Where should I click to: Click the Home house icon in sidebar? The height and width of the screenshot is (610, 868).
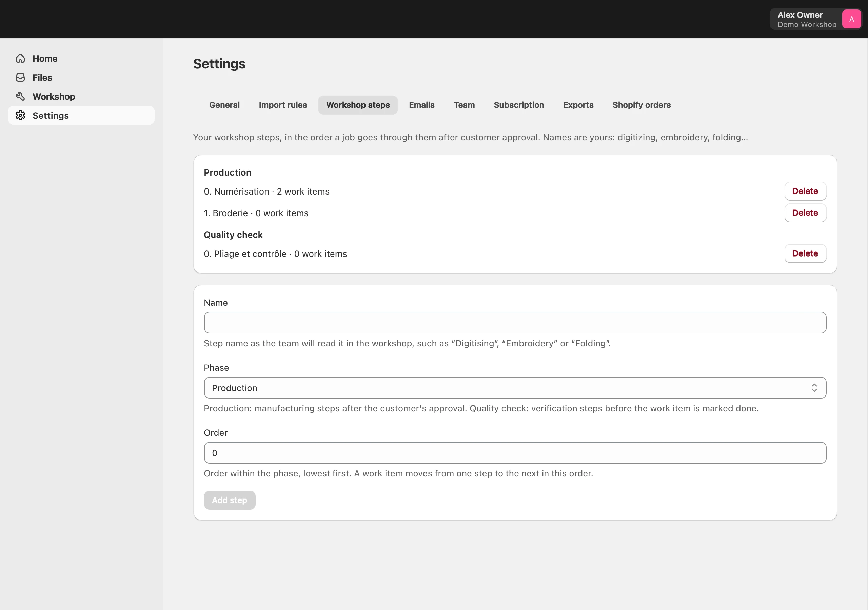pos(20,58)
